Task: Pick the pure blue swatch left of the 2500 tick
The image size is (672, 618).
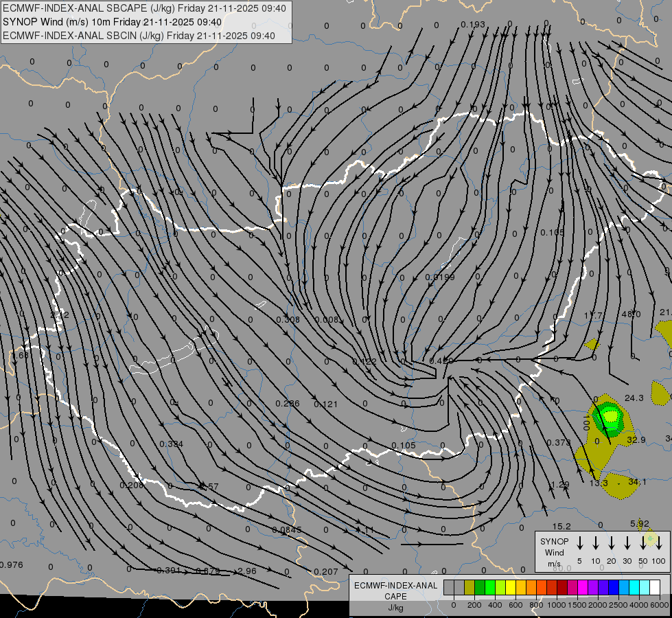Action: pos(614,587)
